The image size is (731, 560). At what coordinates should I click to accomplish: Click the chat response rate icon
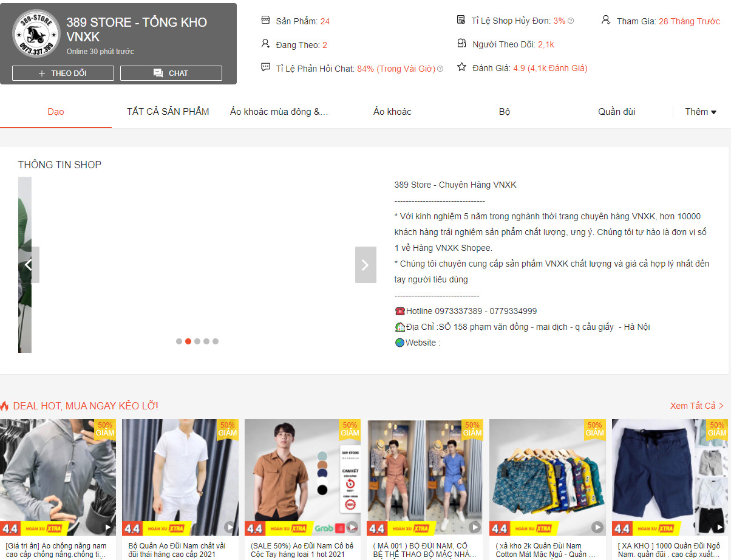pos(265,67)
